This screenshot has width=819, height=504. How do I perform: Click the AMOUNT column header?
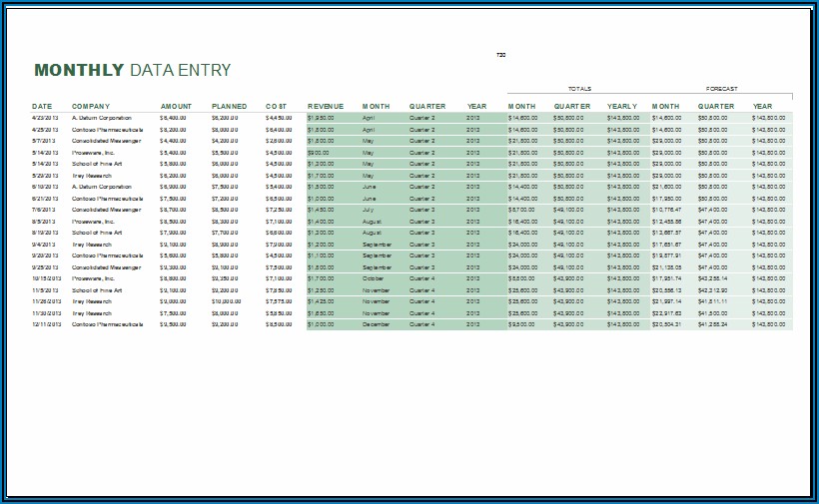click(176, 106)
